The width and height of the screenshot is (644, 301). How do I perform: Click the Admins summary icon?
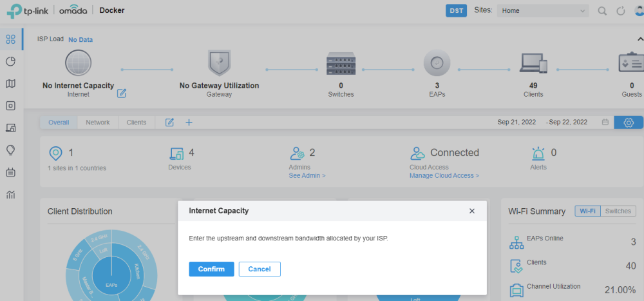[x=296, y=153]
